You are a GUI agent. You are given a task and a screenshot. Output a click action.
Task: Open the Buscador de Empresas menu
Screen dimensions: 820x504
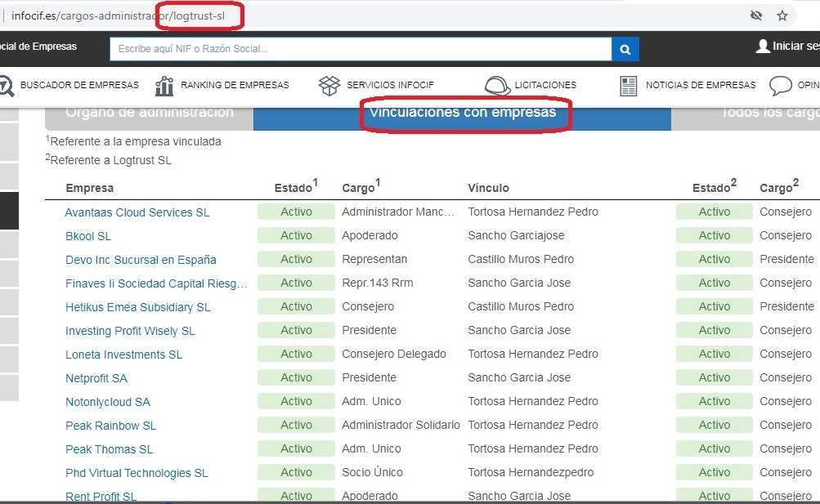[x=79, y=85]
